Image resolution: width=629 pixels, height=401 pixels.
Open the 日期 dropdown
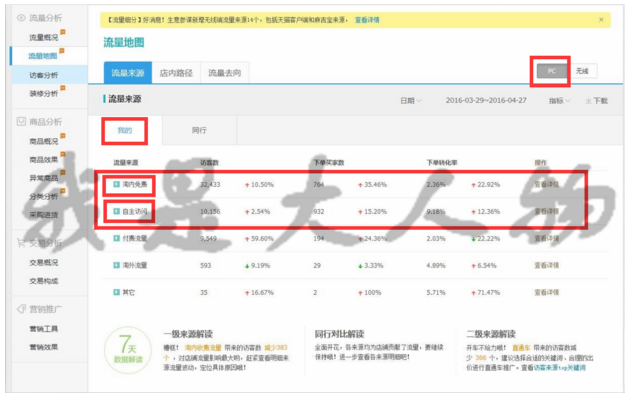tap(410, 101)
